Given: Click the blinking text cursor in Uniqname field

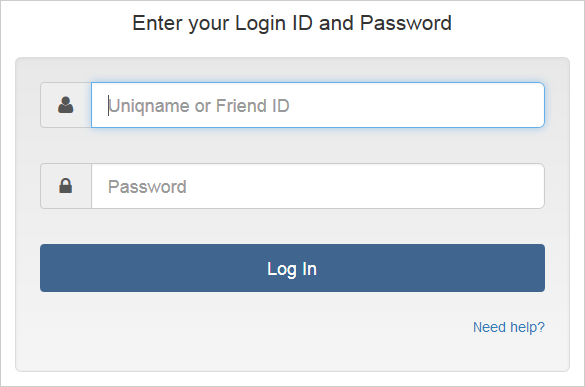Looking at the screenshot, I should point(109,106).
